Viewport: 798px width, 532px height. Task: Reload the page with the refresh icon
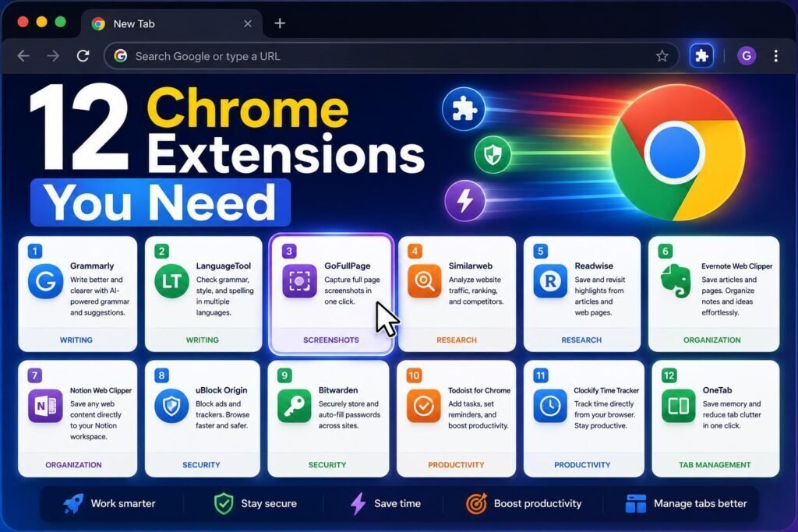(x=83, y=56)
